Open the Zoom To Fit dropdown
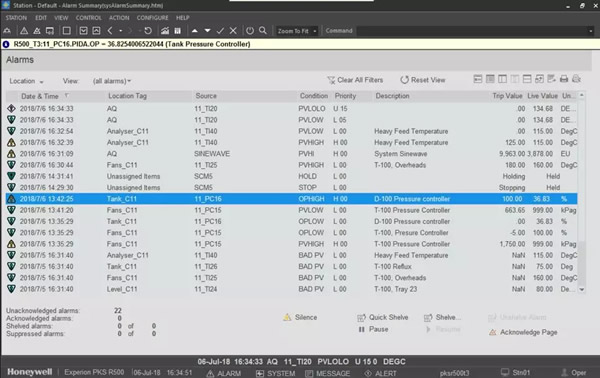The image size is (600, 378). pyautogui.click(x=297, y=31)
